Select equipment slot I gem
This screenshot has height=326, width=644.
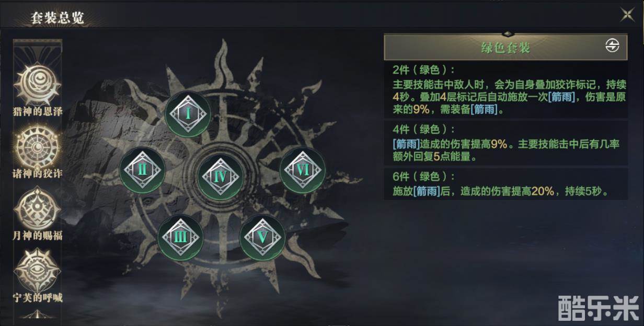point(188,114)
